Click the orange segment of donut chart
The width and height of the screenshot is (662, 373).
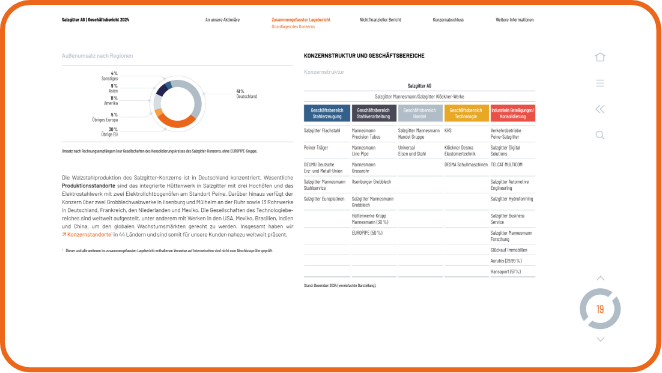[x=176, y=123]
